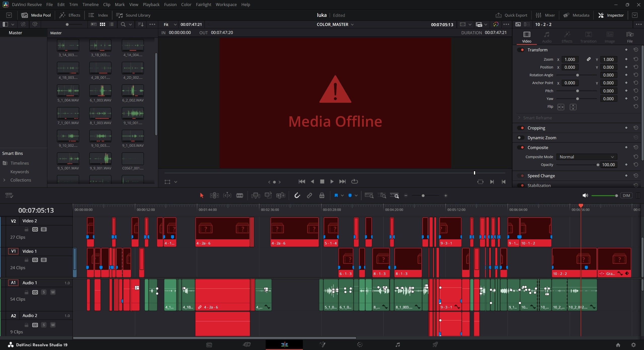
Task: Play the timeline with the play button
Action: [332, 182]
